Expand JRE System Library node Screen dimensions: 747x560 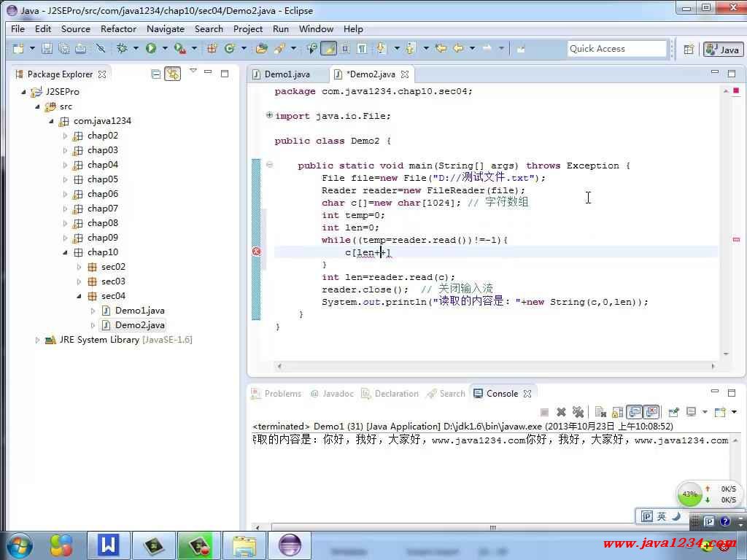point(37,340)
